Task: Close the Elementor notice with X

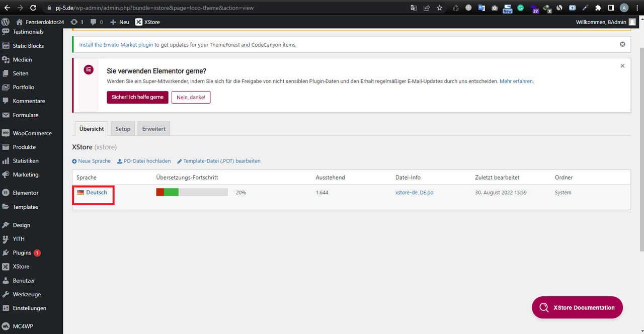Action: click(622, 66)
